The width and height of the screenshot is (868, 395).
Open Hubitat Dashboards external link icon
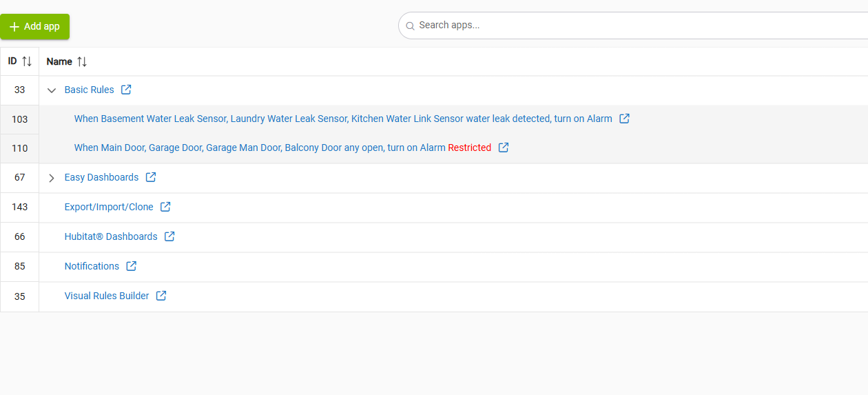[169, 236]
